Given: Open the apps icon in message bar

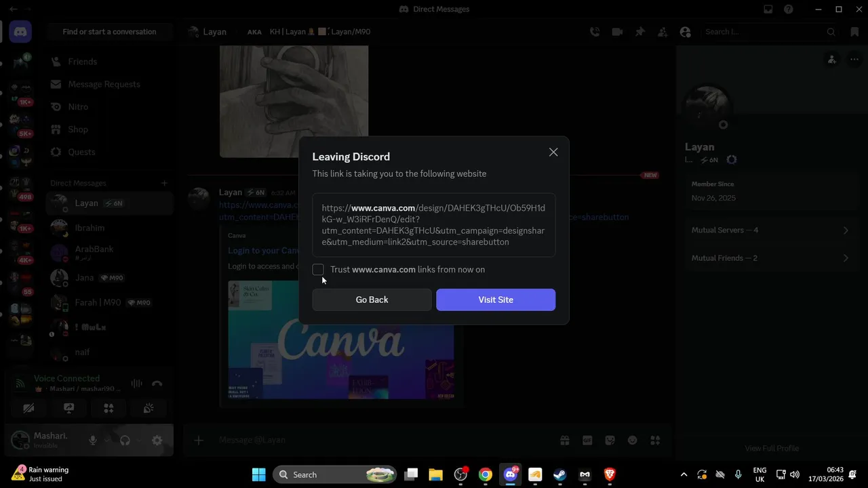Looking at the screenshot, I should click(655, 441).
